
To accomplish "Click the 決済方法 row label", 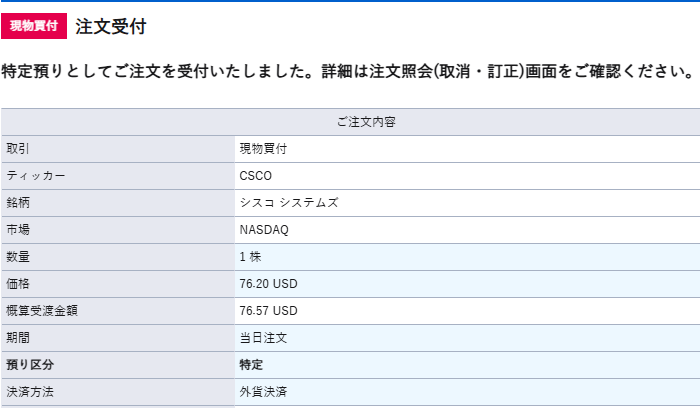I will coord(31,392).
